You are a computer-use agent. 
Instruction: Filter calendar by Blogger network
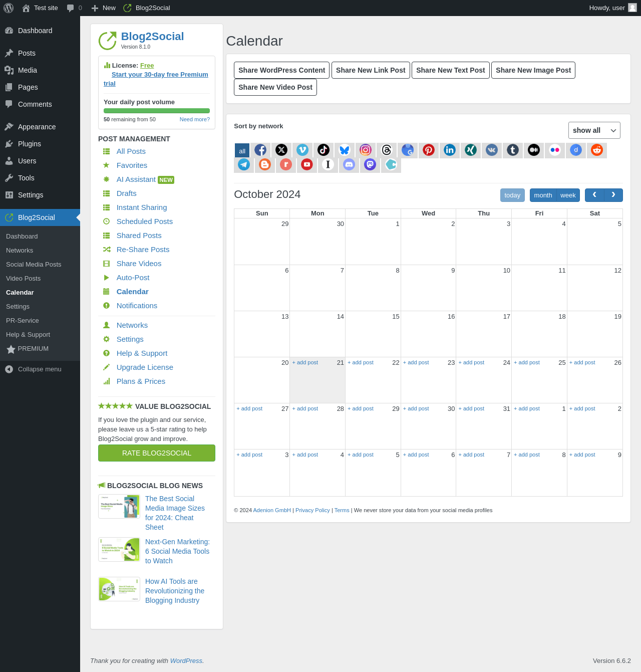coord(265,164)
